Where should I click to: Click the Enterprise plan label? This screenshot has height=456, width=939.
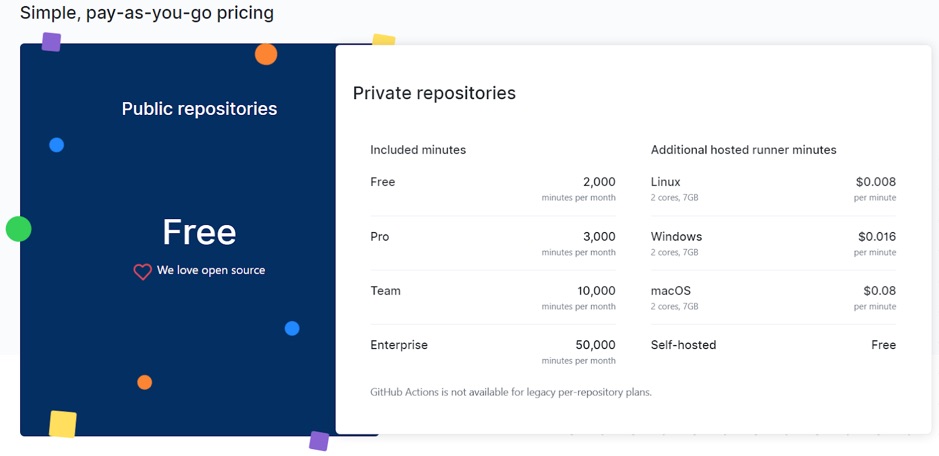click(x=399, y=345)
